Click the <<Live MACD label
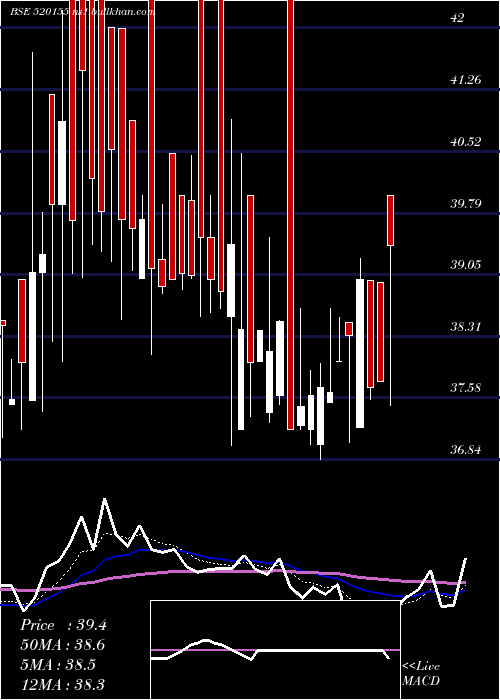The height and width of the screenshot is (700, 500). point(421,673)
